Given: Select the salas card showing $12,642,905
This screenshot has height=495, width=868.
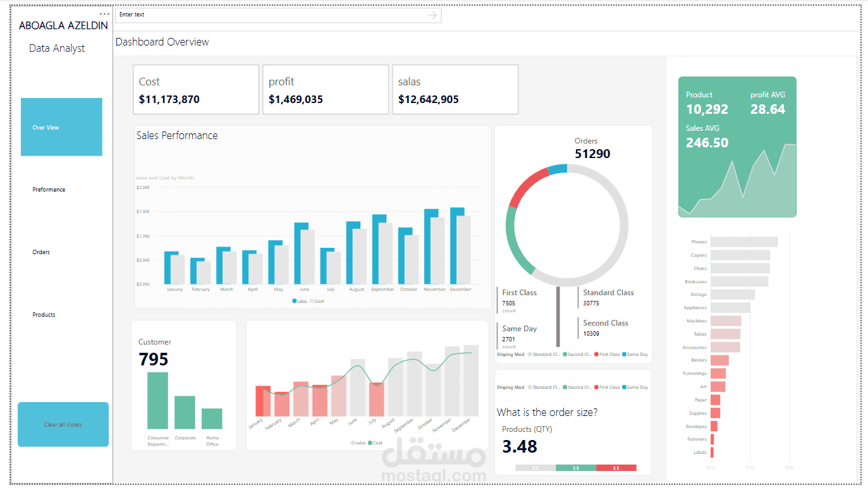Looking at the screenshot, I should pos(455,89).
